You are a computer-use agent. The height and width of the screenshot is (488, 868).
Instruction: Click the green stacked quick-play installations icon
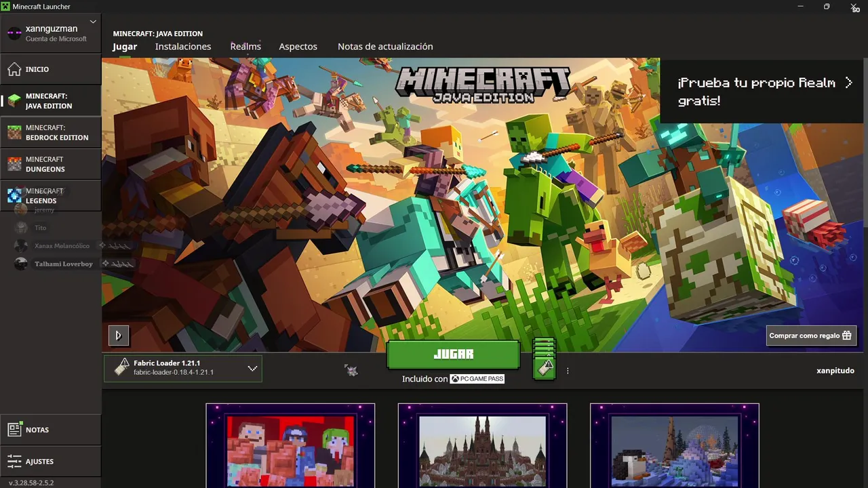[x=545, y=359]
